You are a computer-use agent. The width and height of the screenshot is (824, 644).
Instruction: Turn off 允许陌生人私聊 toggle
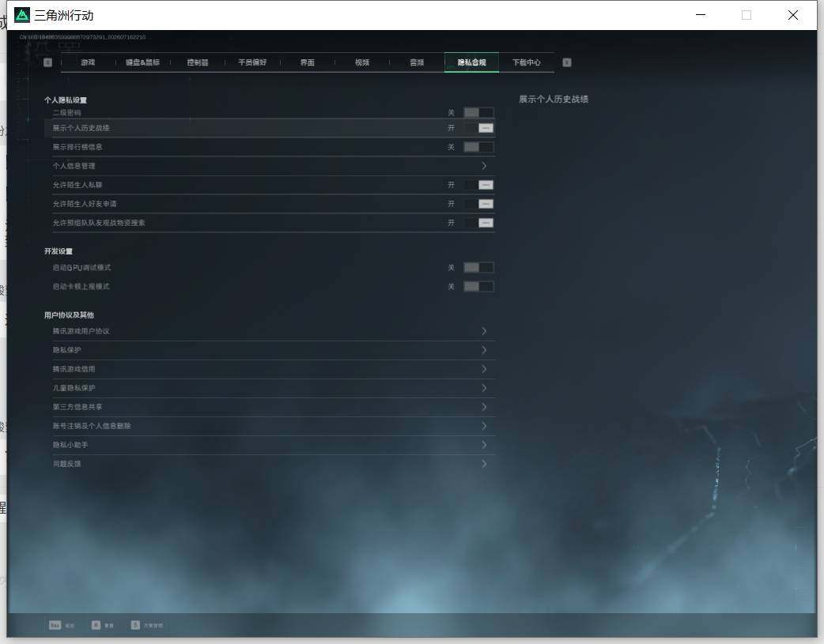(478, 185)
